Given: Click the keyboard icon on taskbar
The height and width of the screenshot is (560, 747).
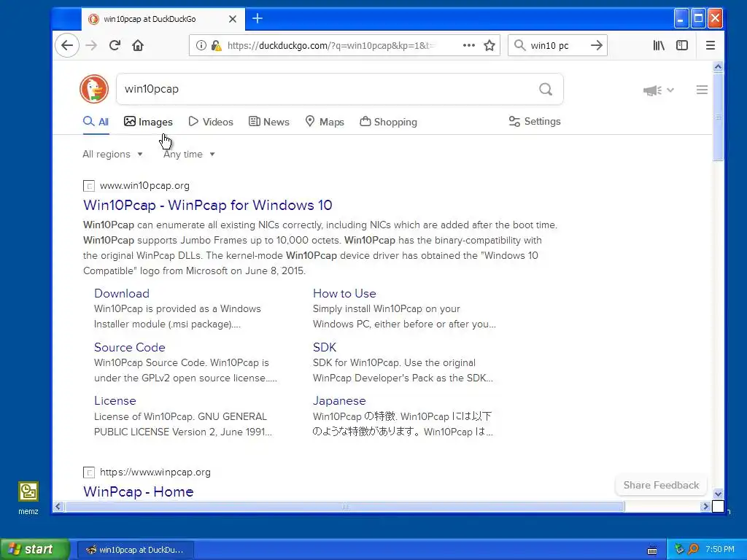Looking at the screenshot, I should point(652,550).
